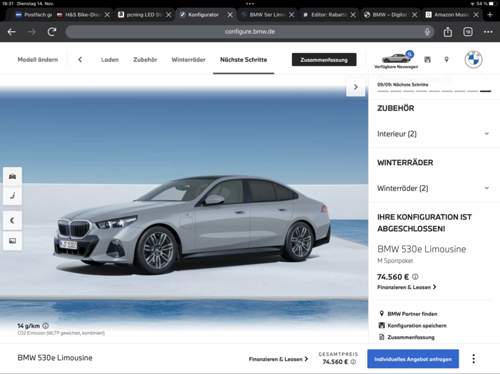The image size is (500, 374).
Task: Click the left chevron in step navigation
Action: click(x=80, y=60)
